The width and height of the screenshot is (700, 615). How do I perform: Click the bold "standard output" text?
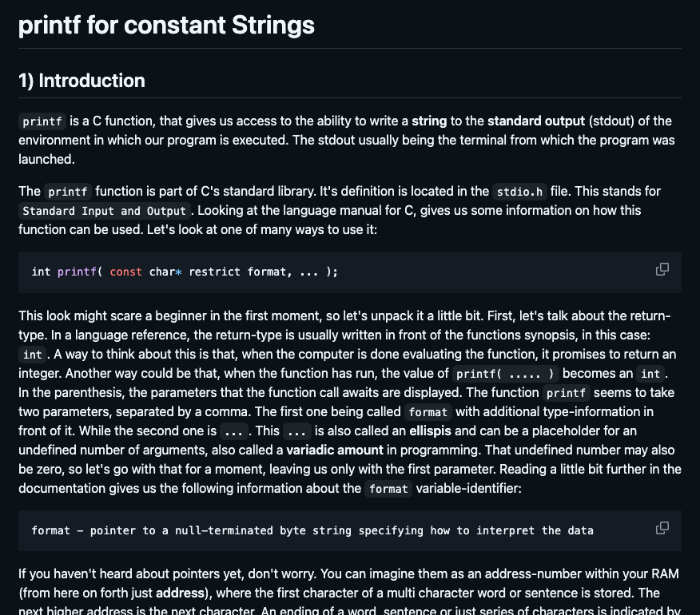pos(536,121)
